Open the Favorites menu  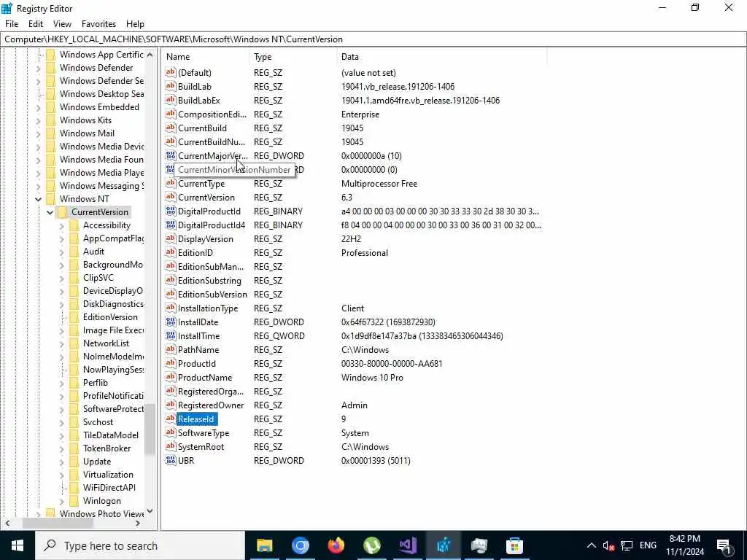pos(98,24)
